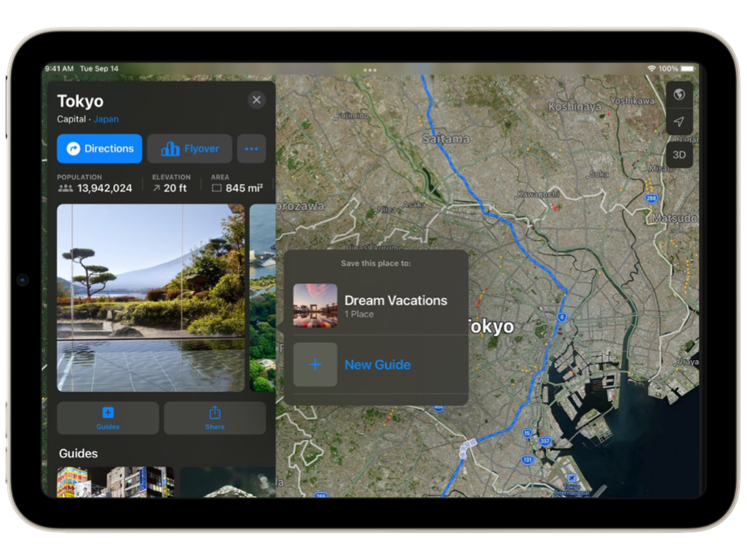Tap the Guides add button
This screenshot has width=747, height=560.
(x=108, y=417)
